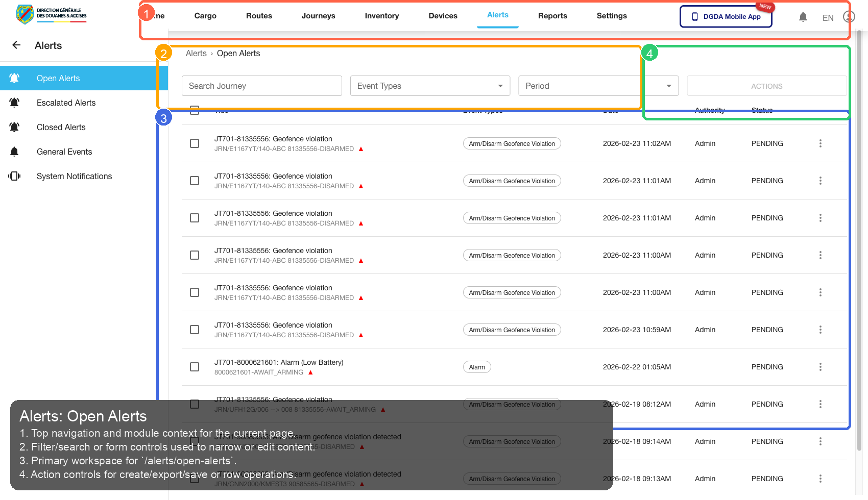The width and height of the screenshot is (868, 500).
Task: Open the notifications bell in the top bar
Action: 803,16
